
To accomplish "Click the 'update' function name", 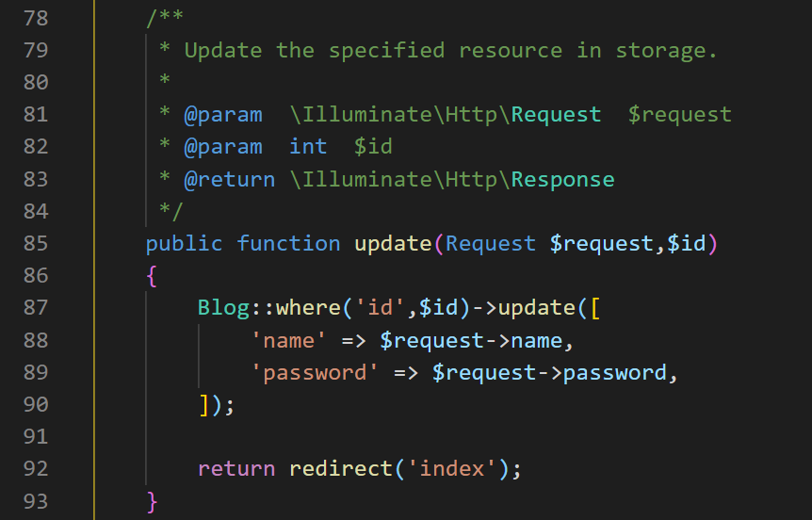I will click(x=393, y=243).
